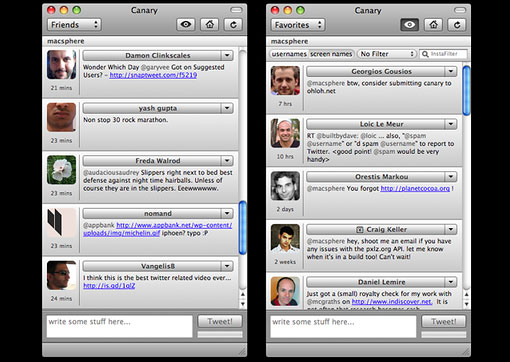
Task: Open the is.gd link in VangelisB's tweet
Action: point(109,286)
